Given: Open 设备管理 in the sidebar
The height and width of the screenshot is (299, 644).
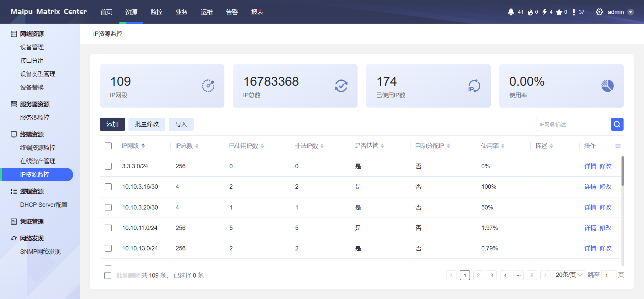Looking at the screenshot, I should pos(32,47).
